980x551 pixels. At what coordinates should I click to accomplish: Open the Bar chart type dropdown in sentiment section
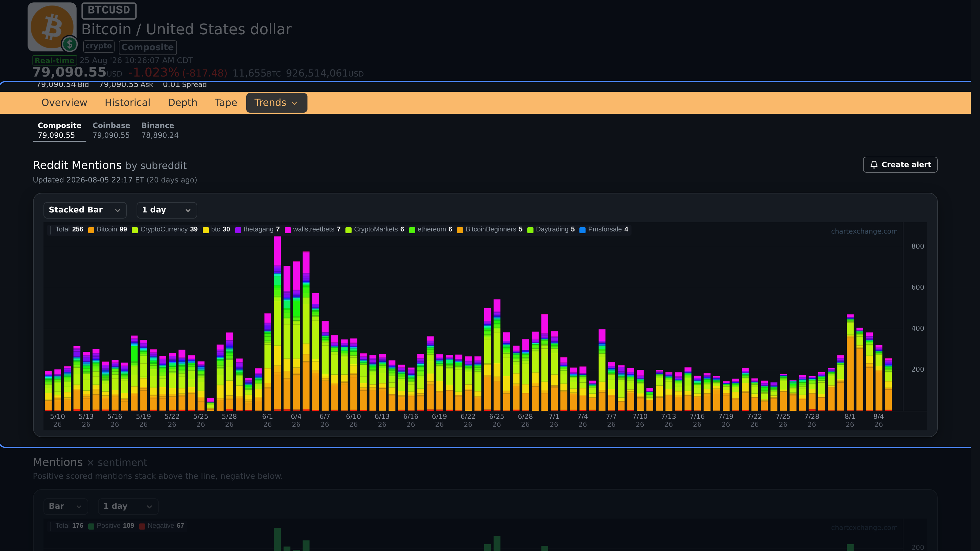(66, 506)
